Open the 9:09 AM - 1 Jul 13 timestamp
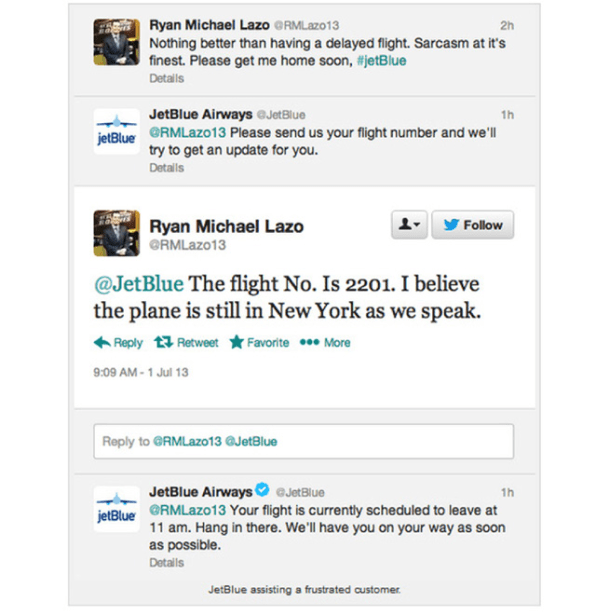596x615 pixels. (x=141, y=372)
